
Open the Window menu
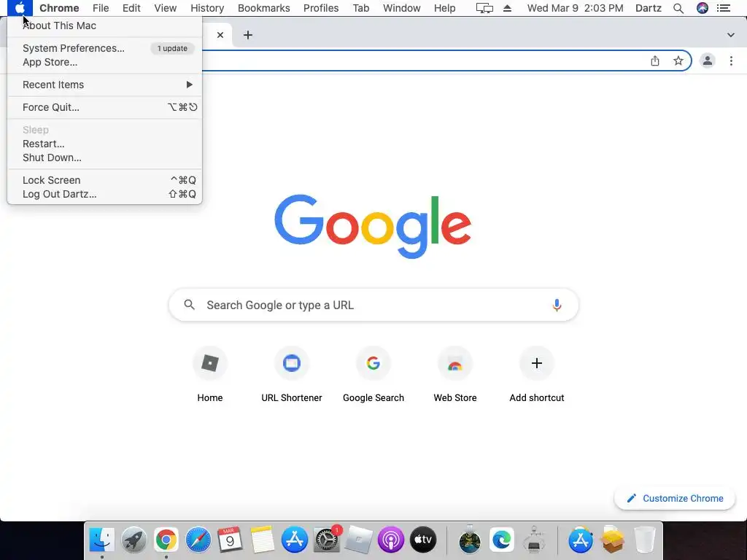pos(402,8)
